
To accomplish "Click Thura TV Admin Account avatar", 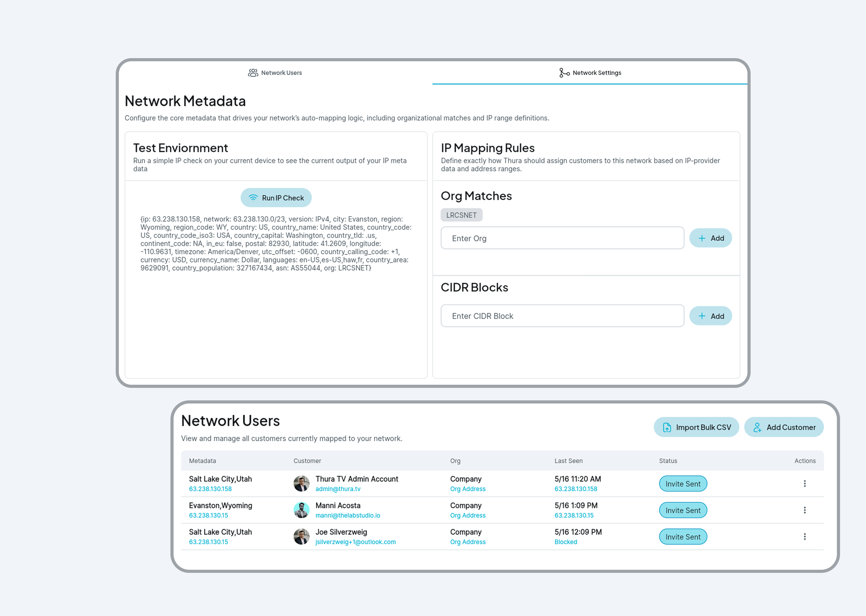I will tap(301, 483).
